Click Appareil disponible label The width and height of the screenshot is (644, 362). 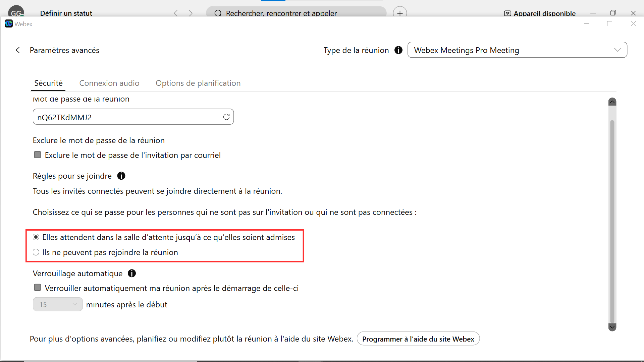pos(544,13)
